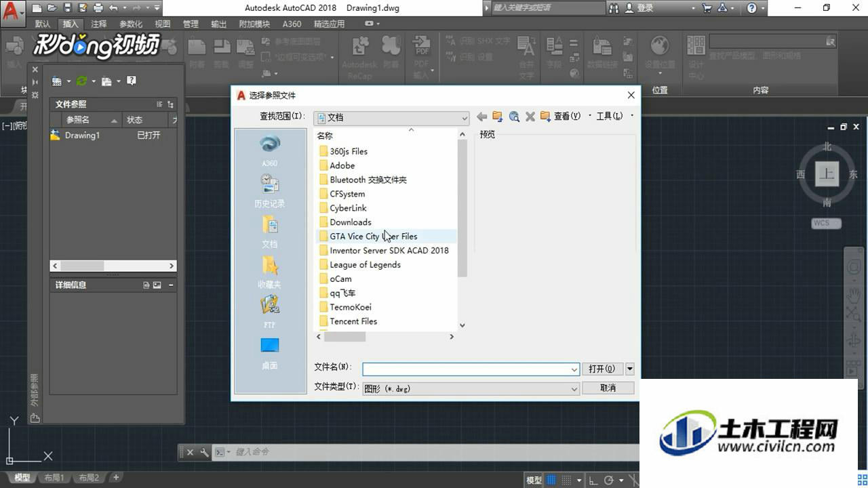Open the 注释 ribbon tab
Image resolution: width=868 pixels, height=488 pixels.
(x=99, y=24)
